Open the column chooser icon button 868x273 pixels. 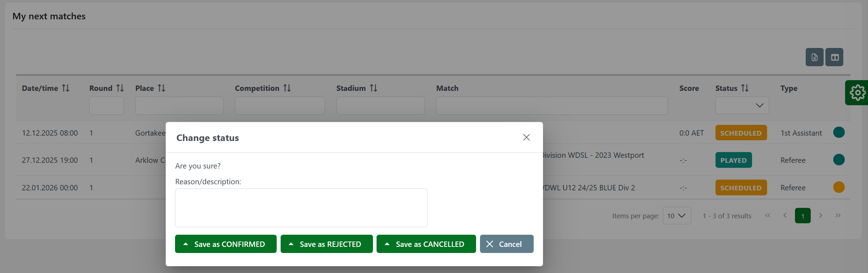pyautogui.click(x=834, y=57)
